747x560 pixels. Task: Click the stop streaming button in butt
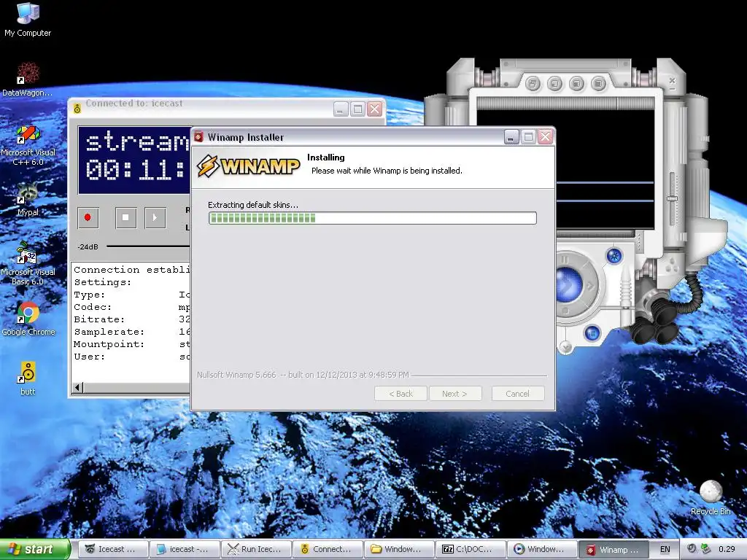click(125, 217)
